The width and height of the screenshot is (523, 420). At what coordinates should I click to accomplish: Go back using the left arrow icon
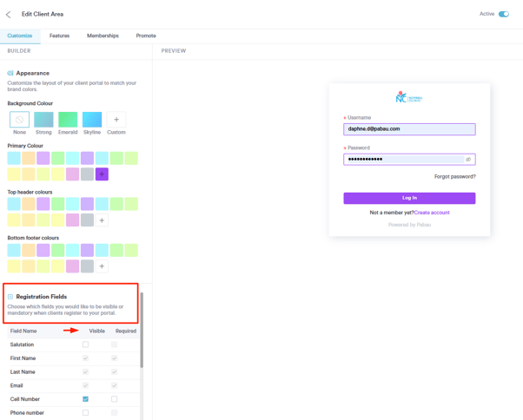click(9, 15)
